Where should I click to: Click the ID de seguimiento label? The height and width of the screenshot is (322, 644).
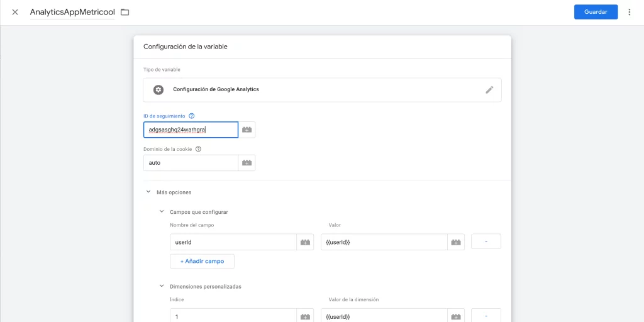[164, 116]
